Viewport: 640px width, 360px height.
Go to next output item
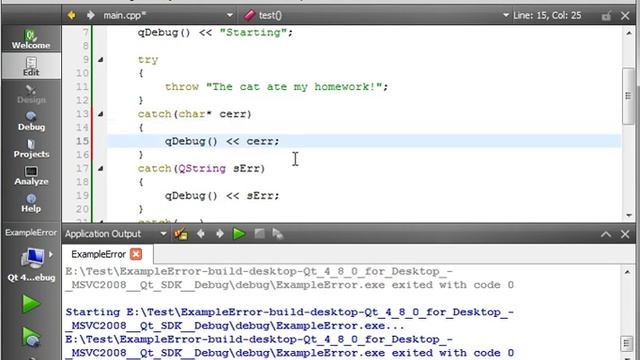click(220, 234)
